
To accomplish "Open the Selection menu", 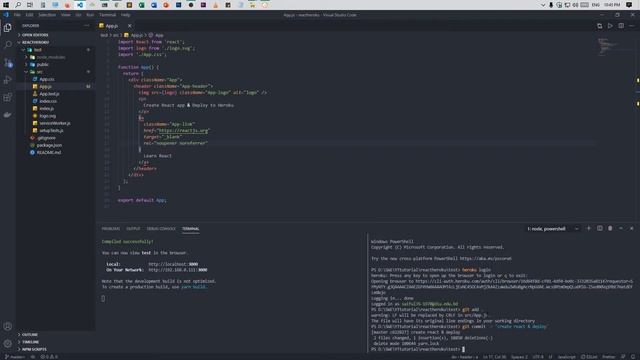I will tap(47, 15).
